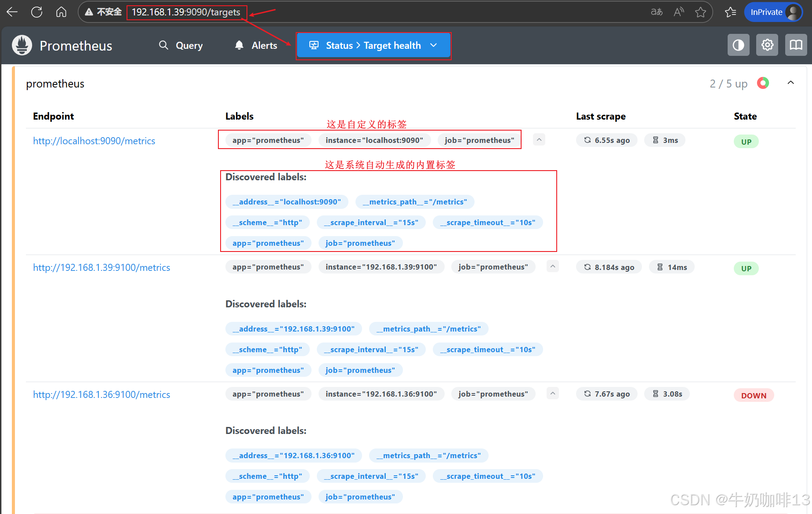Collapse the prometheus job pool
812x514 pixels.
791,83
